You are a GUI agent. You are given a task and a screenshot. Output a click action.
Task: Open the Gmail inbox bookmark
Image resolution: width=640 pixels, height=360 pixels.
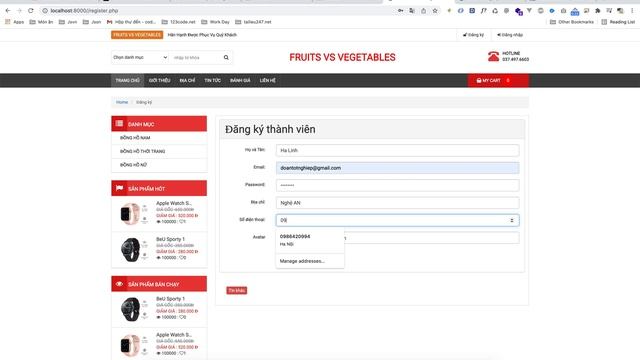[131, 22]
